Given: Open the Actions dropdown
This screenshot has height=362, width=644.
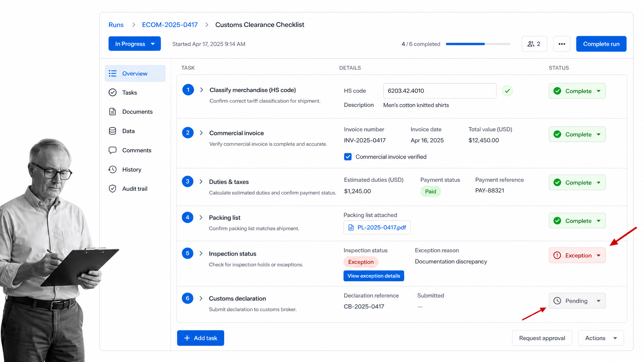Looking at the screenshot, I should click(x=601, y=338).
